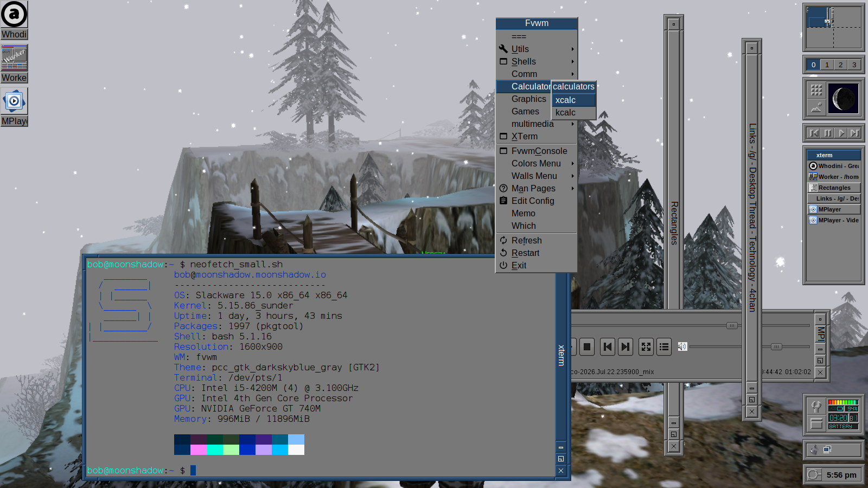Viewport: 868px width, 488px height.
Task: Click the previous track button in MPlayer
Action: coord(608,347)
